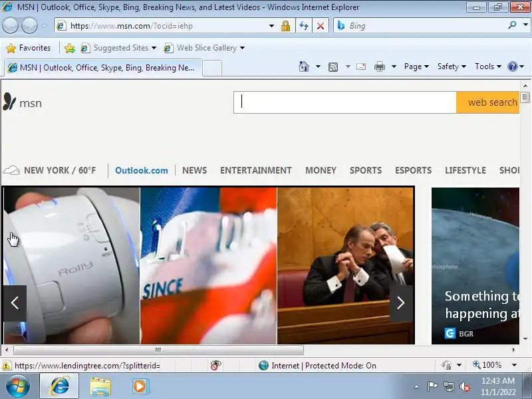
Task: Open the Windows Start menu
Action: coord(18,386)
